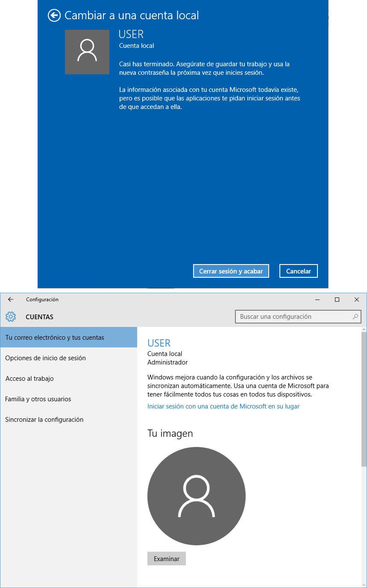Click the back arrow in the Configuración window
The image size is (367, 588).
coord(10,300)
